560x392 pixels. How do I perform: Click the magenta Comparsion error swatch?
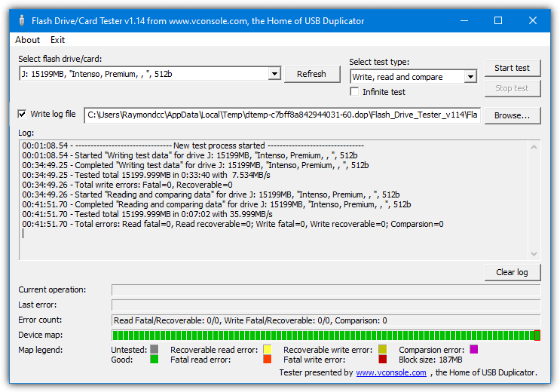473,349
